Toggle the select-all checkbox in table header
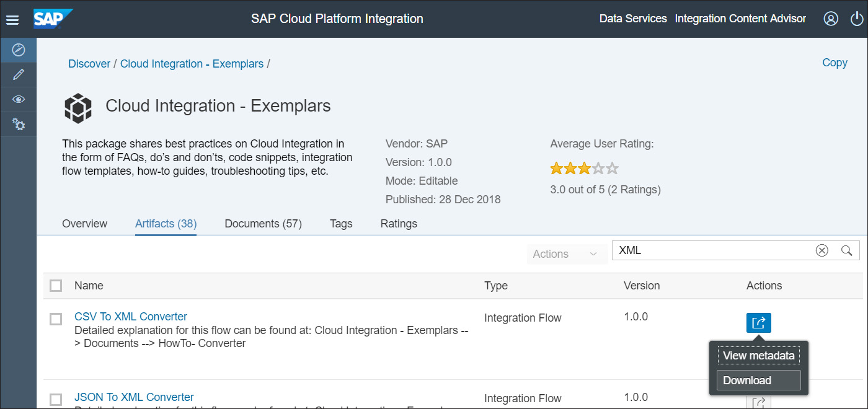 pos(56,286)
